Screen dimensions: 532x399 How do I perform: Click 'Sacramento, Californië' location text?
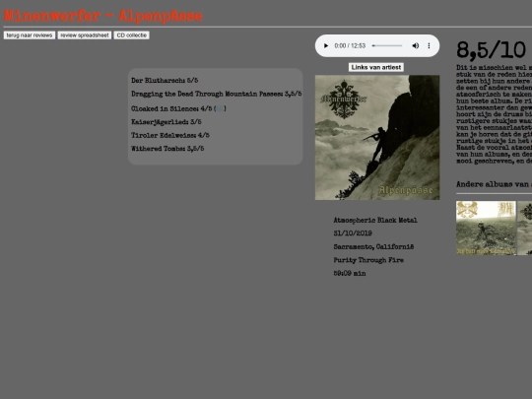point(373,246)
